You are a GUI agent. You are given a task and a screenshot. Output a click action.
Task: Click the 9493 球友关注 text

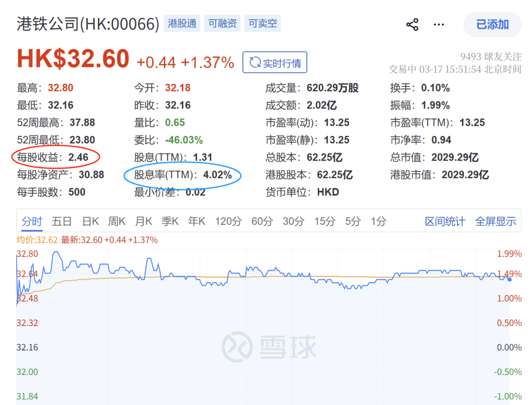(x=491, y=56)
